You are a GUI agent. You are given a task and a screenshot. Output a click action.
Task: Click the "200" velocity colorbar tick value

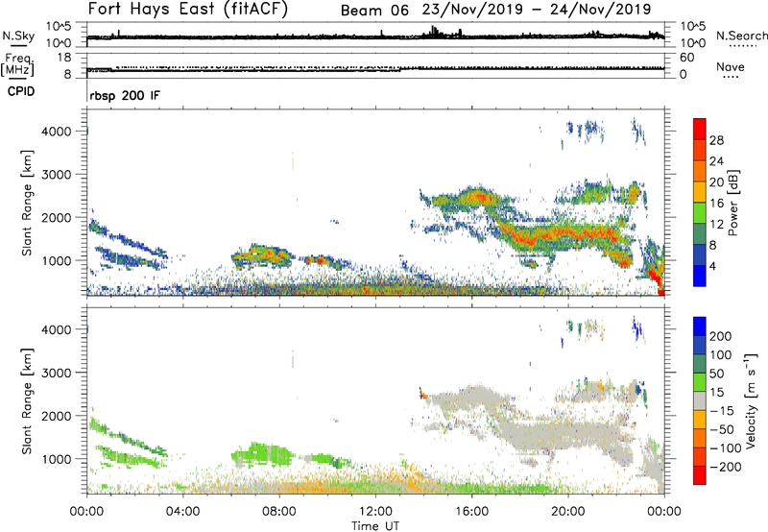pos(721,336)
